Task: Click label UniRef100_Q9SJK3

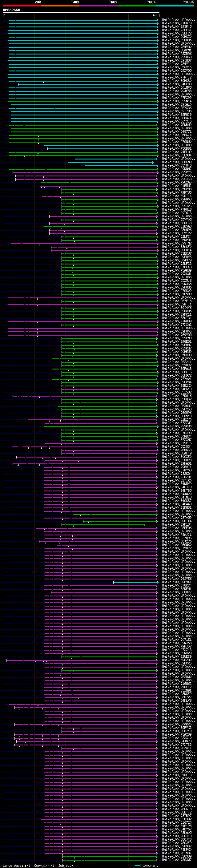Action: click(x=177, y=179)
